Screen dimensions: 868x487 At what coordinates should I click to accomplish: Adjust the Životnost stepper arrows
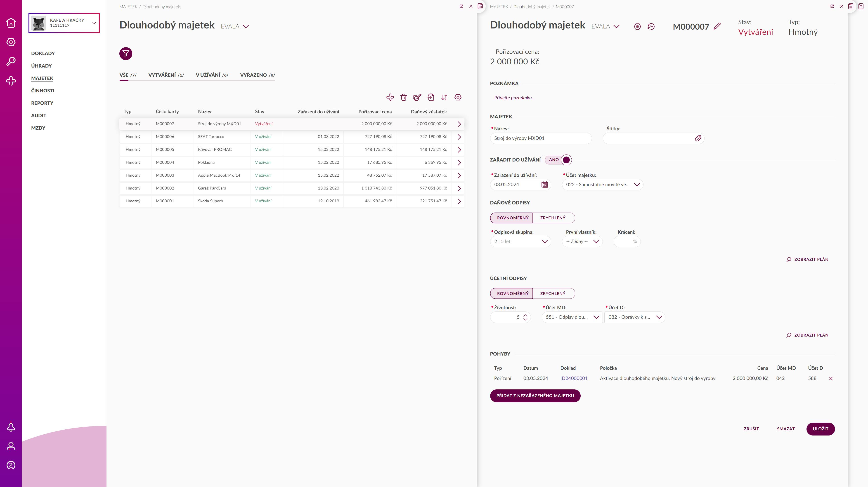pyautogui.click(x=525, y=317)
